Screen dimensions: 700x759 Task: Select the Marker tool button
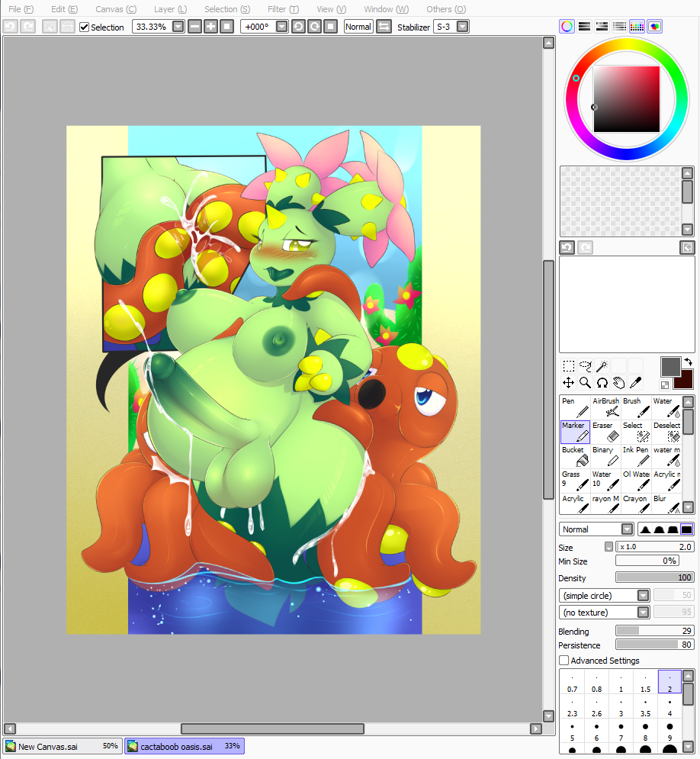tap(575, 432)
